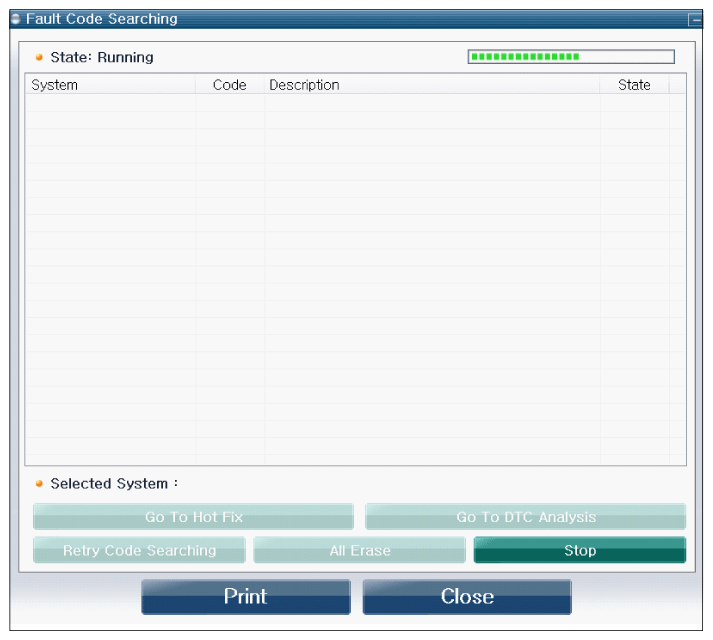Click the orange bullet beside Selected System
713x640 pixels.
39,484
